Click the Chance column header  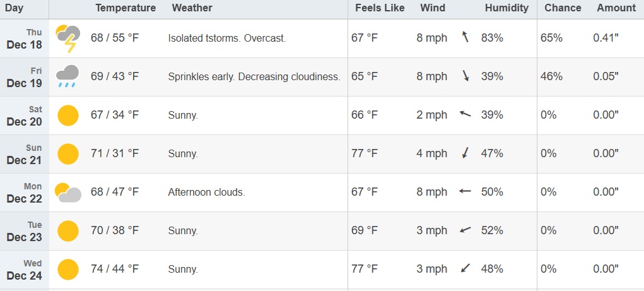tap(562, 8)
